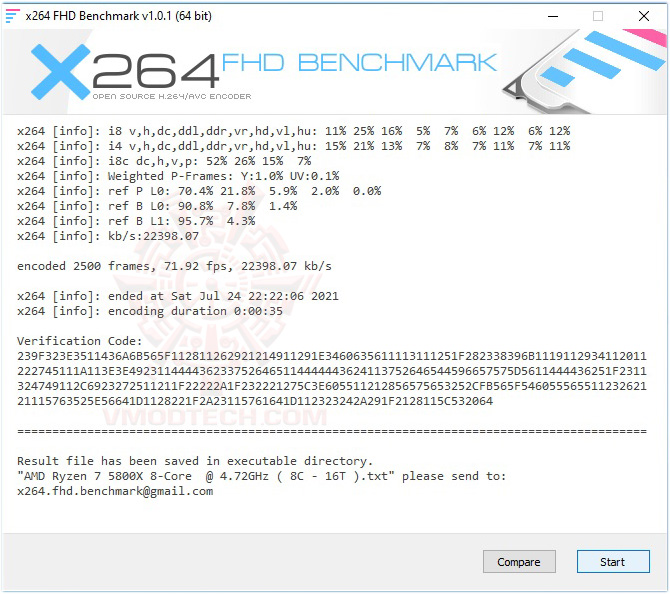Click the Verification Code label
The width and height of the screenshot is (670, 594).
(79, 341)
